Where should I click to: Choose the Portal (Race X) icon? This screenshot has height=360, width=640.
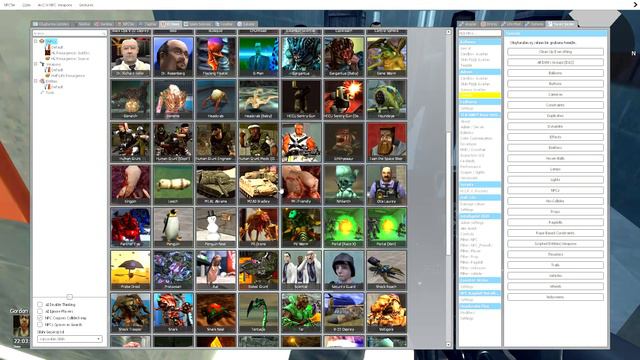point(344,227)
